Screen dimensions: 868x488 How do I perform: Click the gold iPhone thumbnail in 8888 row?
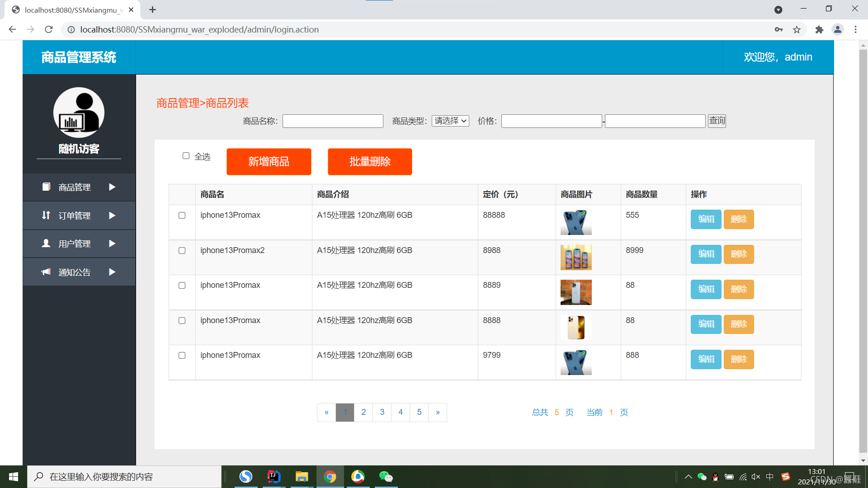tap(576, 327)
